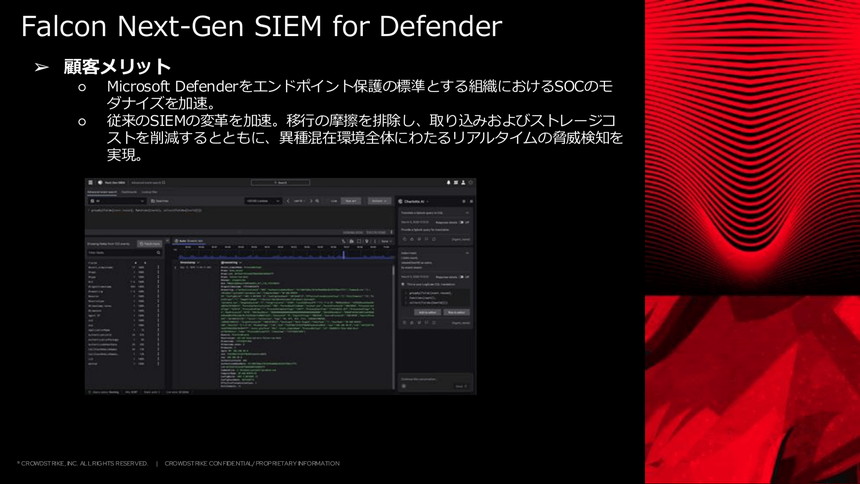This screenshot has height=484, width=860.
Task: Switch to the Lookup files tab
Action: [x=150, y=192]
